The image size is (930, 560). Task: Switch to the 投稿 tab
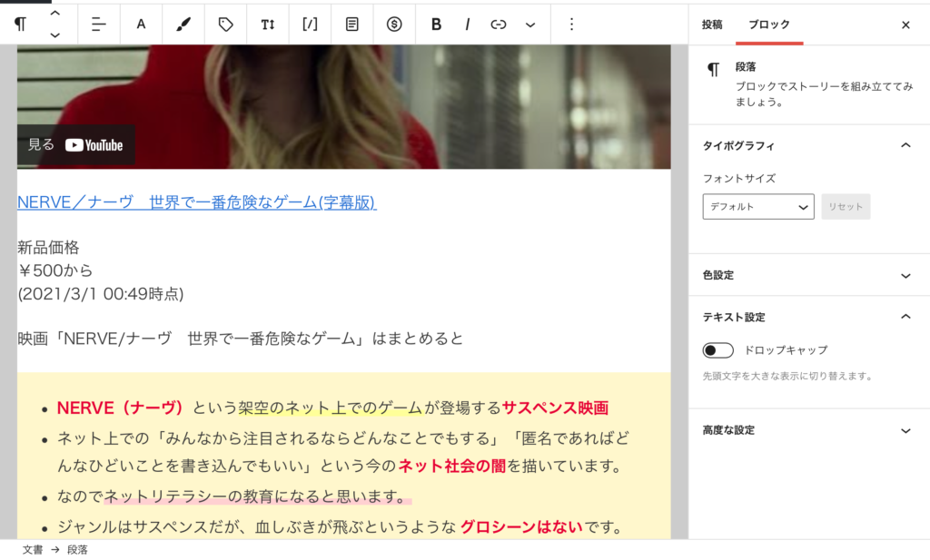(712, 25)
